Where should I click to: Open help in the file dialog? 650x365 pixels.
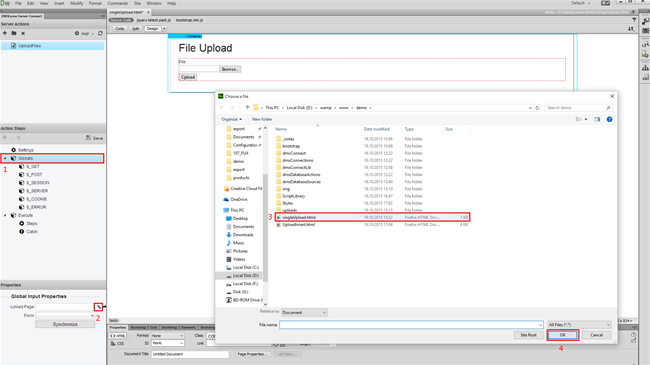pos(609,119)
